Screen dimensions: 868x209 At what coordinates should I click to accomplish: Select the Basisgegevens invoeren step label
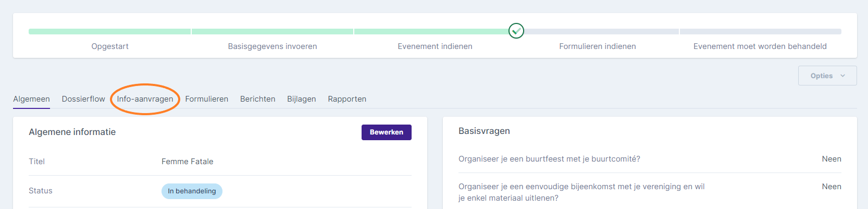pos(272,46)
